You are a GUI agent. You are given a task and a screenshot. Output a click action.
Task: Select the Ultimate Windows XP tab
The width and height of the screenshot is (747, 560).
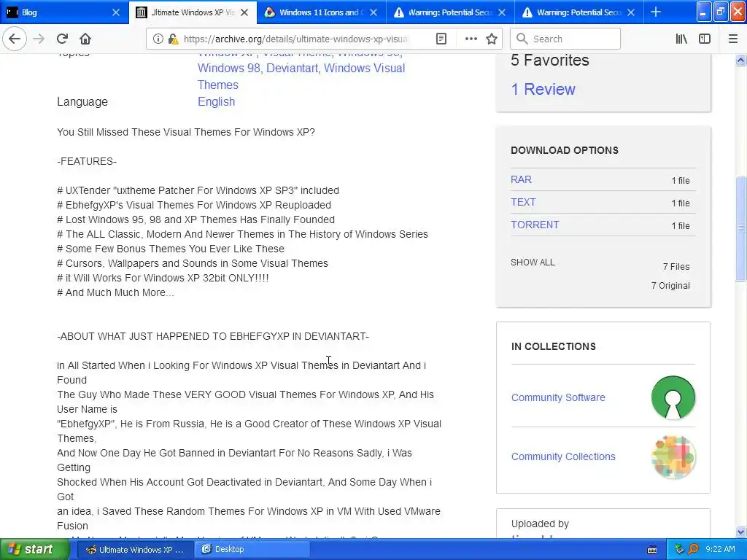pos(193,12)
